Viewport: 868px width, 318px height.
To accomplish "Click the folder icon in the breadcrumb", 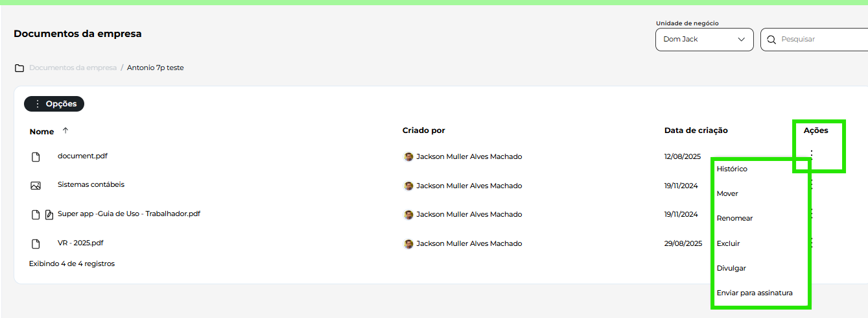I will coord(19,68).
